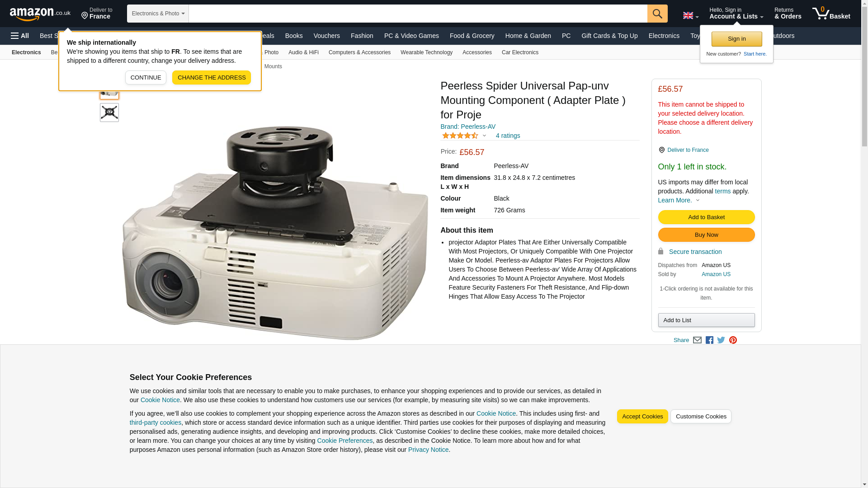This screenshot has height=488, width=868.
Task: Select the mount bracket thumbnail image
Action: coord(109,113)
